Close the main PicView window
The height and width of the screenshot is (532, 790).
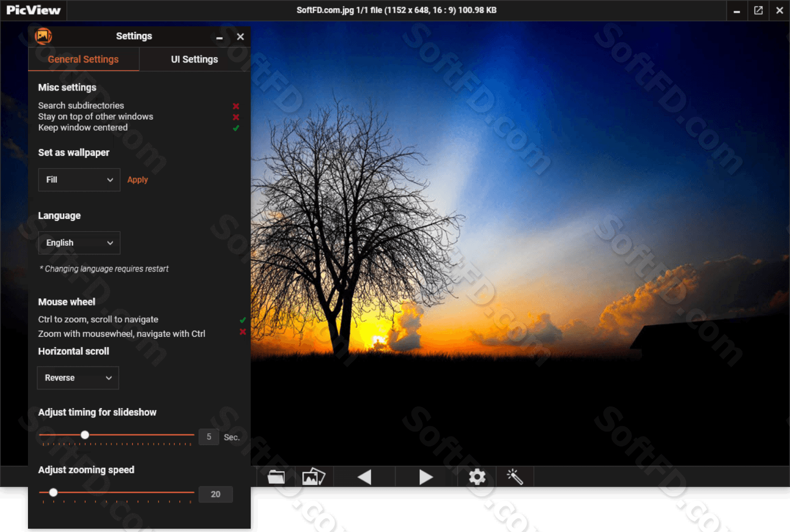tap(780, 10)
